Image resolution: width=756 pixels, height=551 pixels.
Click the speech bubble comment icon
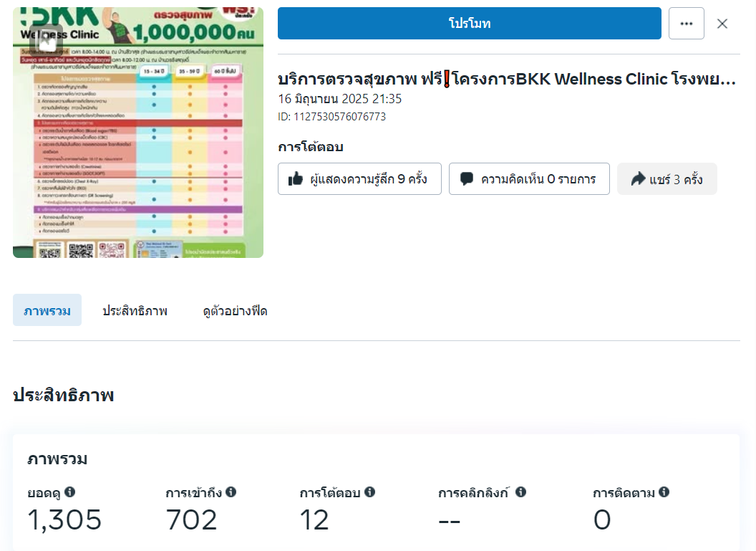(x=466, y=179)
